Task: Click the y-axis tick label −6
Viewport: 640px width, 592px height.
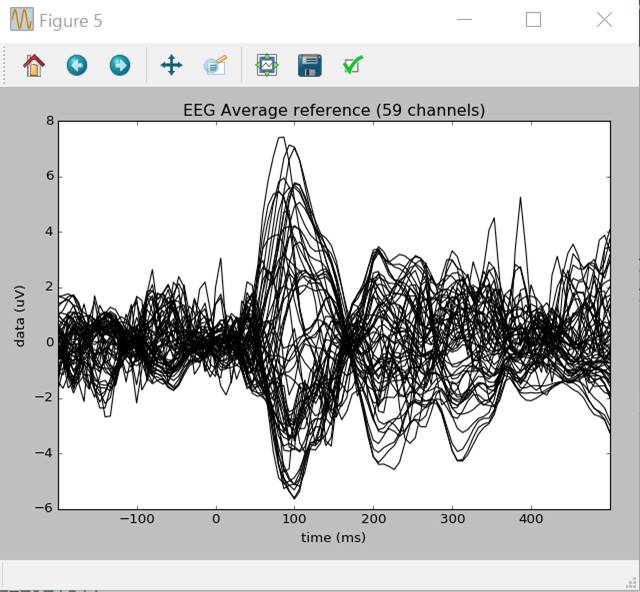Action: 45,508
